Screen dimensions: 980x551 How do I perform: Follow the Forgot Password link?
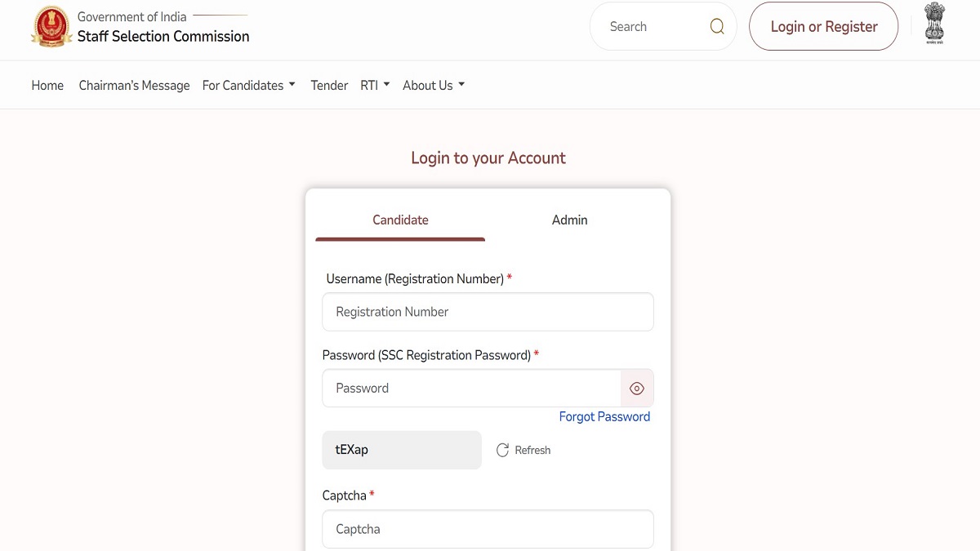coord(604,417)
